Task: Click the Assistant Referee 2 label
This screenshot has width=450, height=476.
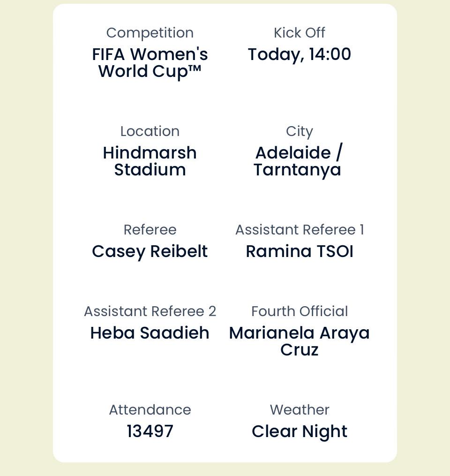Action: pyautogui.click(x=150, y=311)
